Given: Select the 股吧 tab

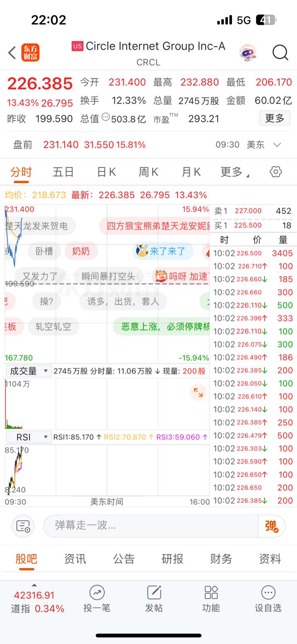Looking at the screenshot, I should click(26, 559).
